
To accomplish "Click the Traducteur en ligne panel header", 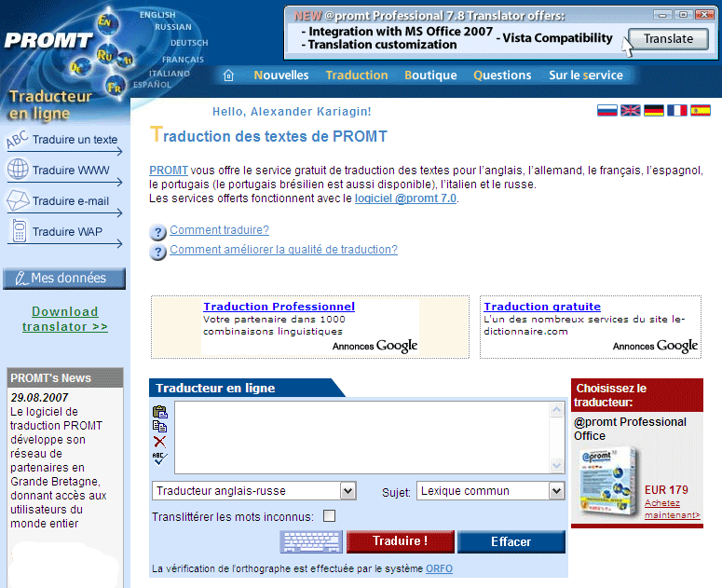I will (246, 389).
